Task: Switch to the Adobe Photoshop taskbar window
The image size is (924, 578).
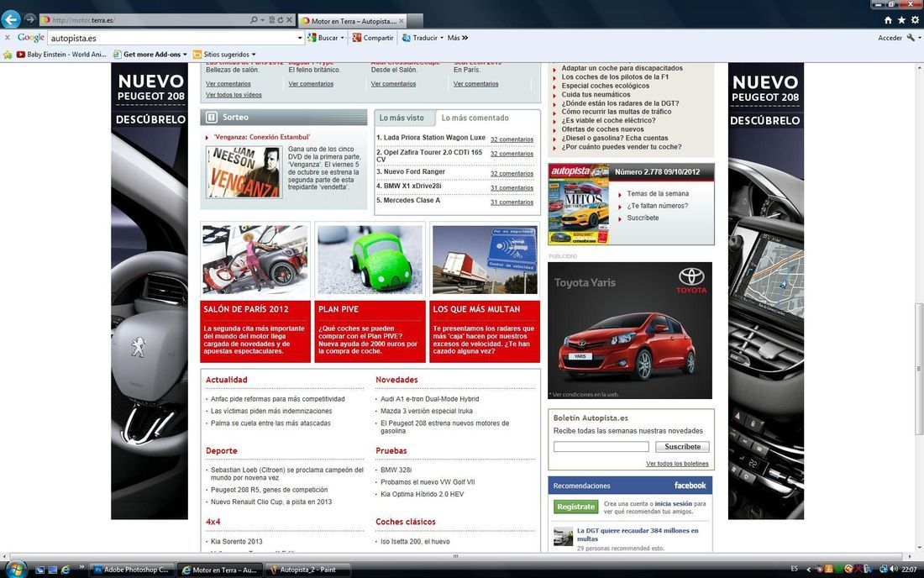Action: point(132,570)
